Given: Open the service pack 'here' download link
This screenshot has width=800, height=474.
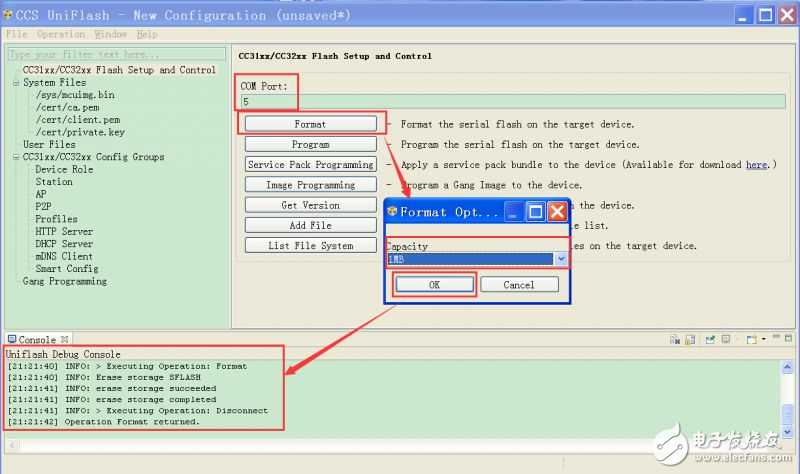Looking at the screenshot, I should (756, 165).
